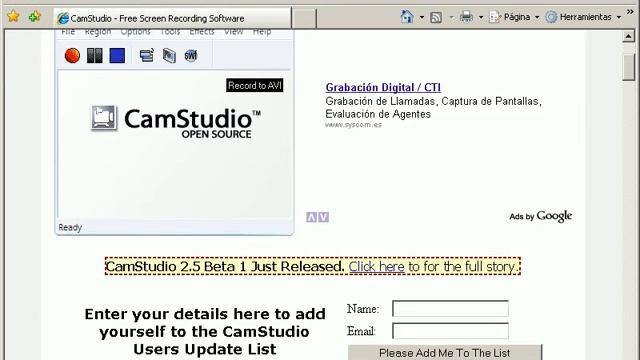This screenshot has width=640, height=360.
Task: Focus the Email input field
Action: click(450, 331)
